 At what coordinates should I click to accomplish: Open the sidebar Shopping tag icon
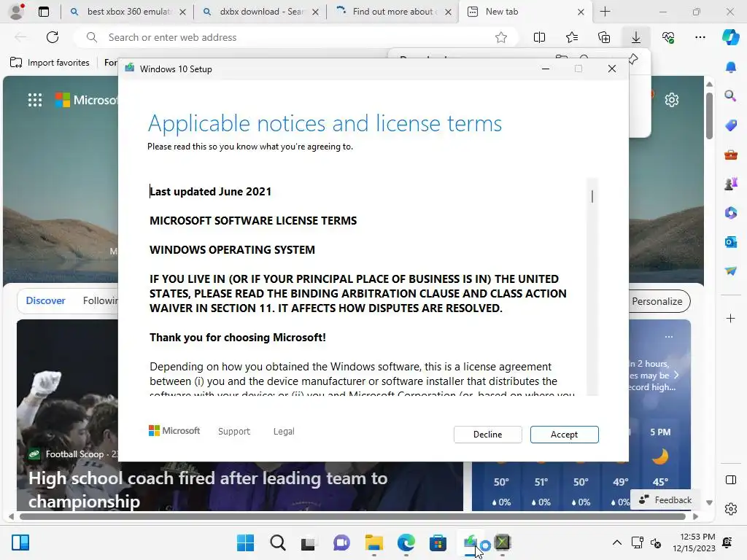[x=731, y=125]
